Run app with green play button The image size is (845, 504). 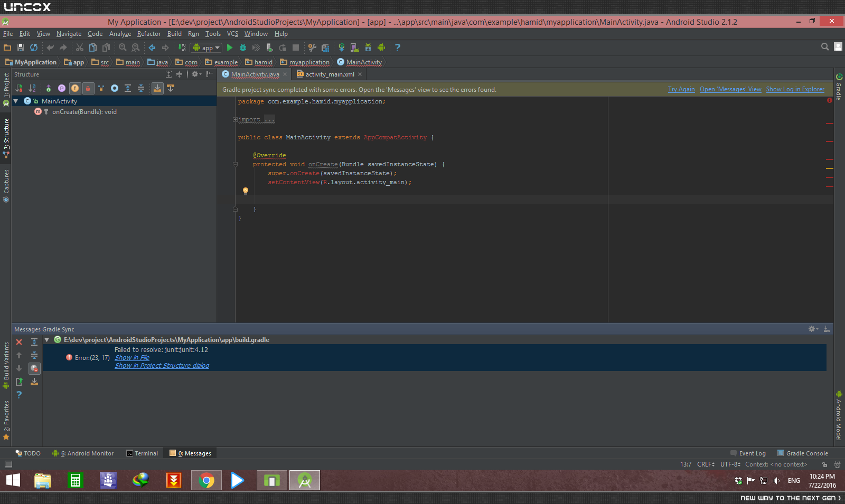[230, 47]
